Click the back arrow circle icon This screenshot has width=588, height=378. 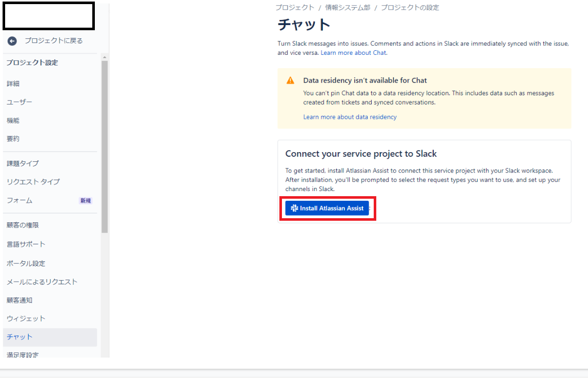click(12, 41)
